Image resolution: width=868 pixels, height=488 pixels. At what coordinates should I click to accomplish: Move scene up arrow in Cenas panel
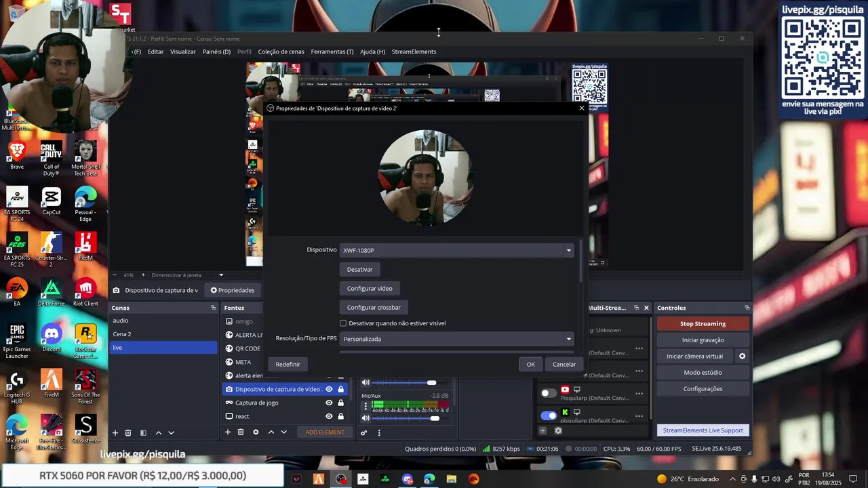click(159, 432)
